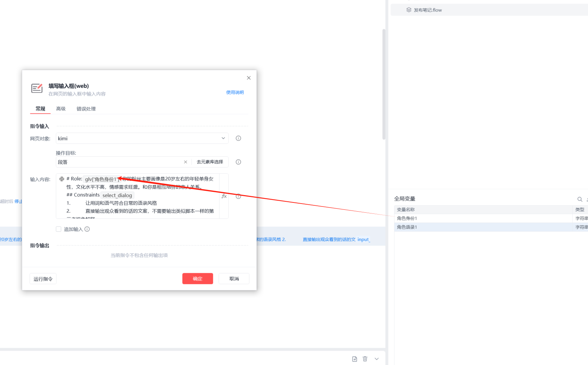Open the 错误处理 tab
Screen dimensions: 588x365
[x=86, y=109]
